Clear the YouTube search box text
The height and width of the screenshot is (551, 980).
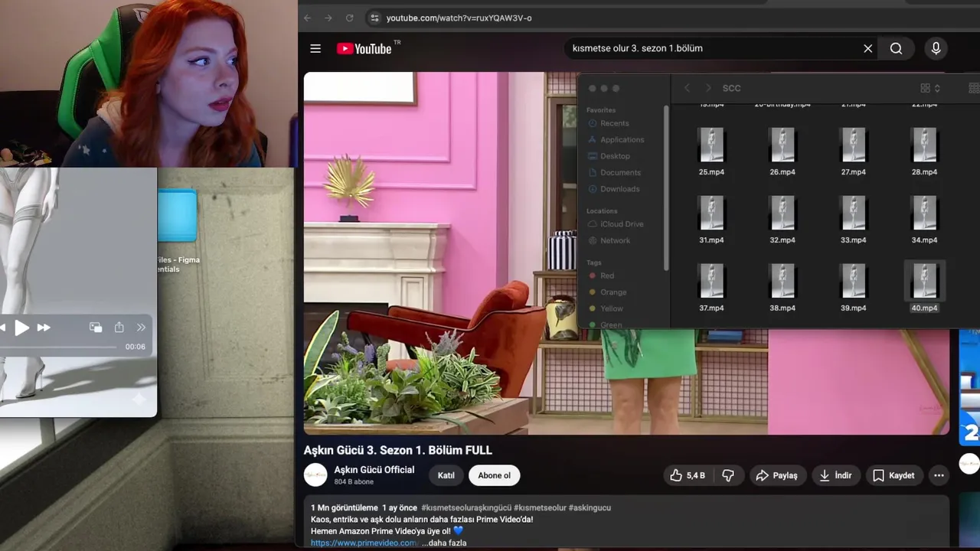click(867, 48)
